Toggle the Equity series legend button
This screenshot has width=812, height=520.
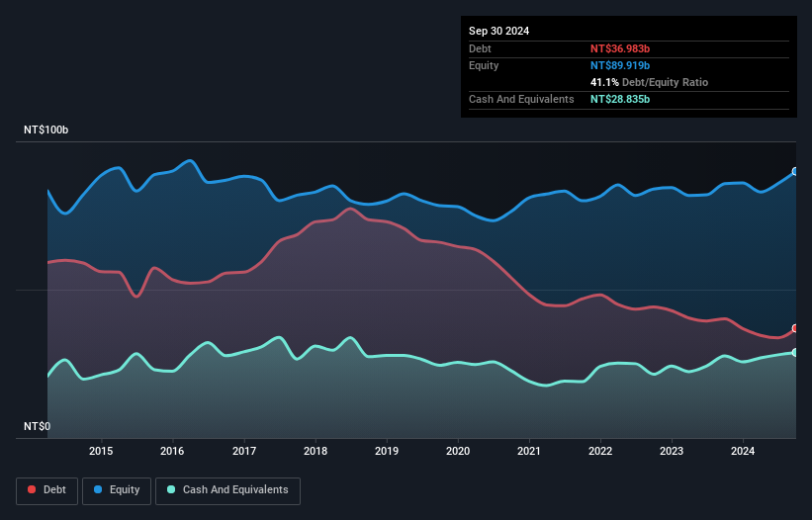[x=117, y=490]
